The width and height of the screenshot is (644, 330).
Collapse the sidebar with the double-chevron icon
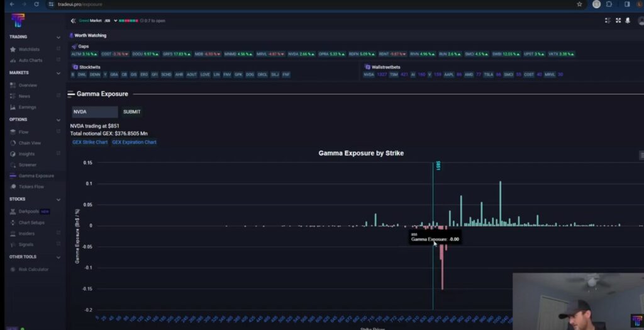pos(73,21)
